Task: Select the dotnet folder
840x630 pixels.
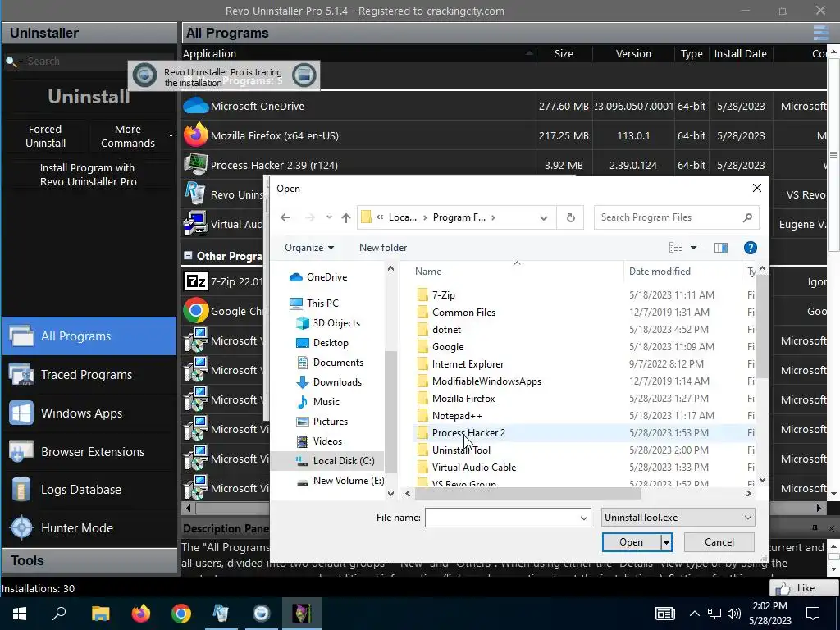Action: [446, 330]
